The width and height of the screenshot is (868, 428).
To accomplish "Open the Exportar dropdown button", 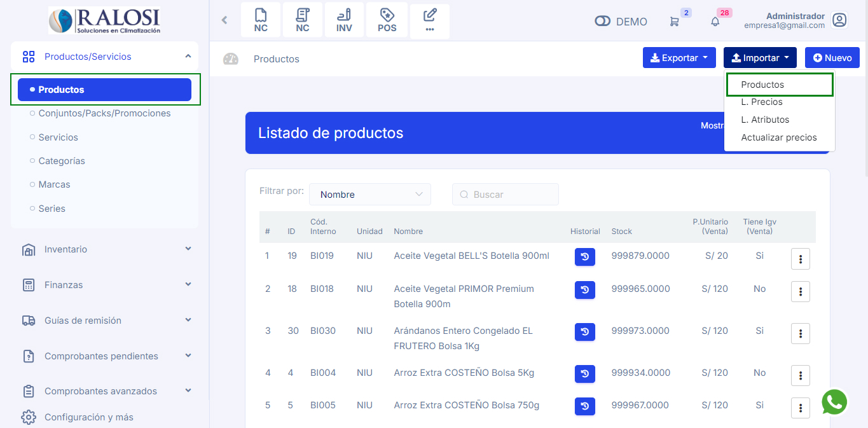I will (x=679, y=58).
